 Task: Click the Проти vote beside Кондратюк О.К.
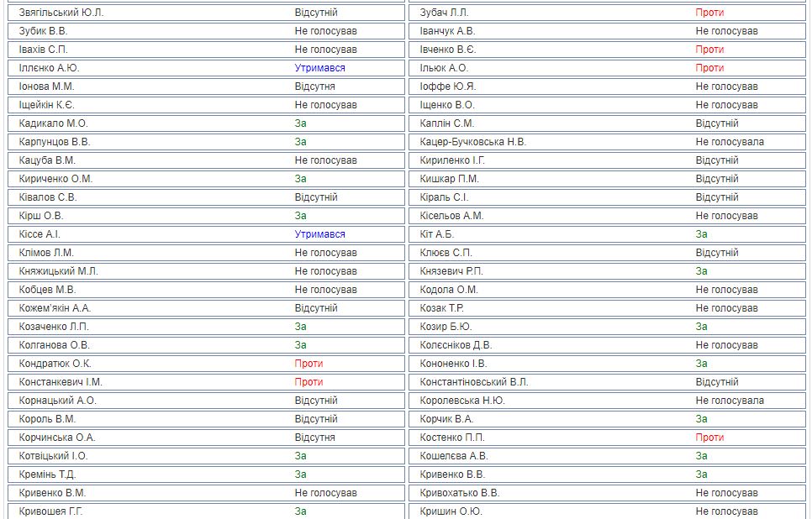[308, 364]
